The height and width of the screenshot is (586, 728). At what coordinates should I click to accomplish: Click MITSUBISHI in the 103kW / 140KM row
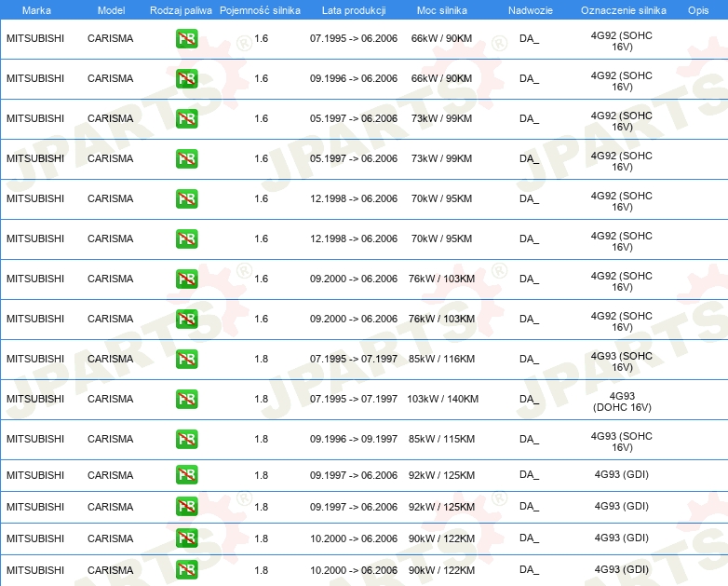[35, 399]
